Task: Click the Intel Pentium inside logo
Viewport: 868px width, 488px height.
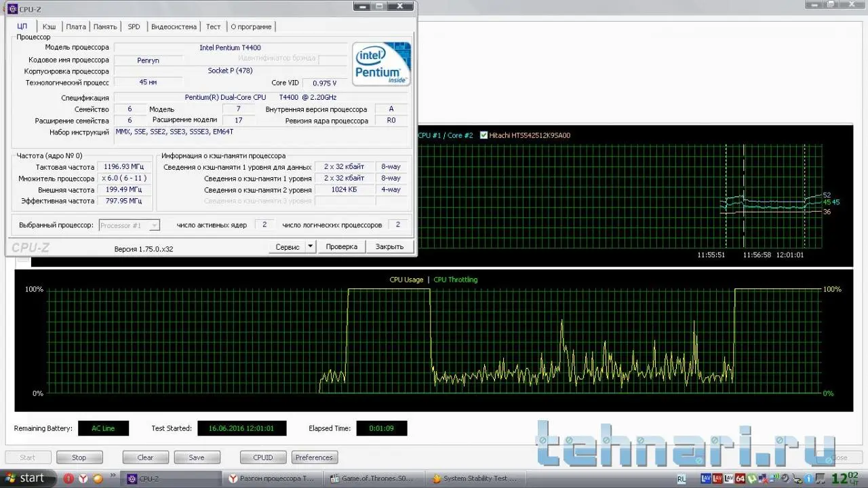Action: (x=381, y=64)
